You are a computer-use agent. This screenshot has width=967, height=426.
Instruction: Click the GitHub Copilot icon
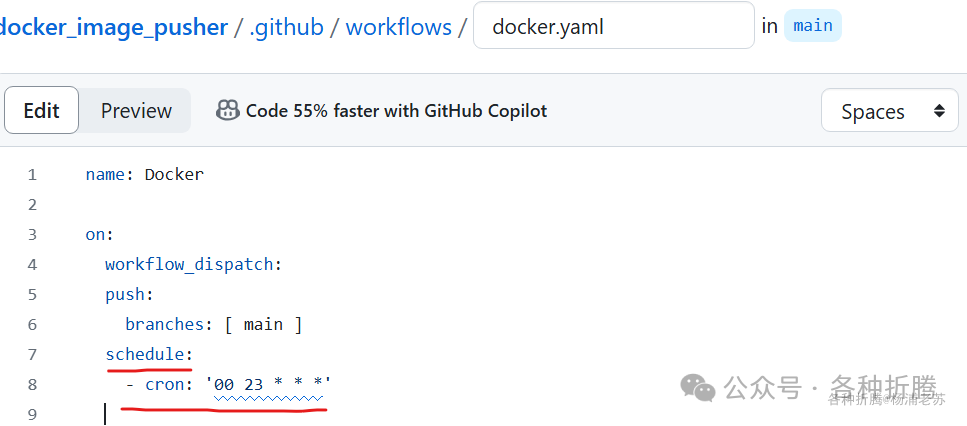(228, 110)
